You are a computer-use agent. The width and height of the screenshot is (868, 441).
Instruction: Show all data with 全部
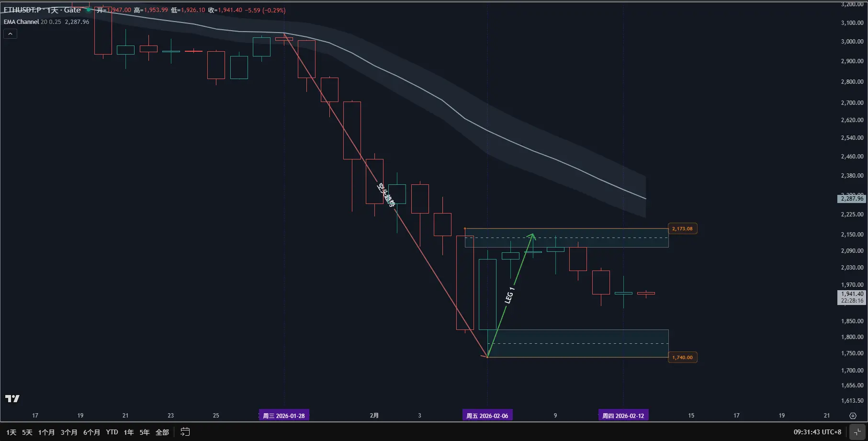point(162,432)
